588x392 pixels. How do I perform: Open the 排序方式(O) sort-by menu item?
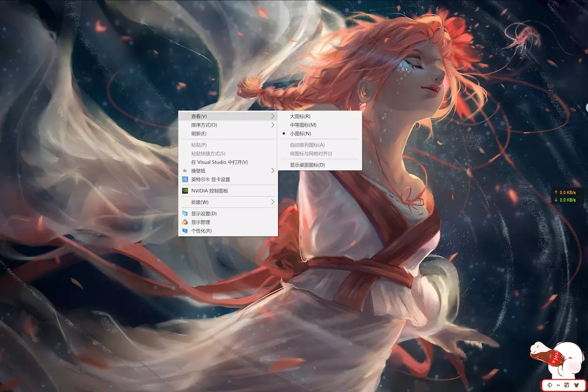[x=228, y=125]
